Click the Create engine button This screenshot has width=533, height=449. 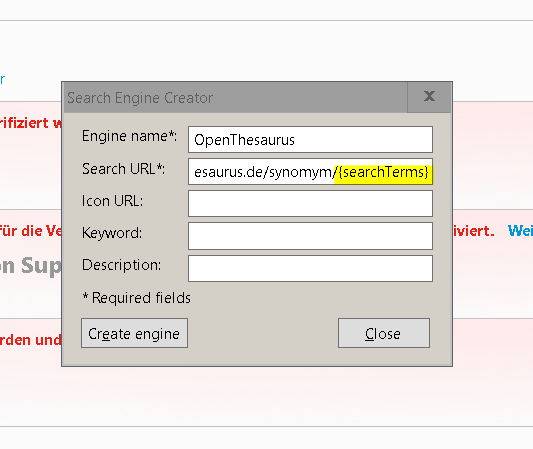(x=134, y=333)
